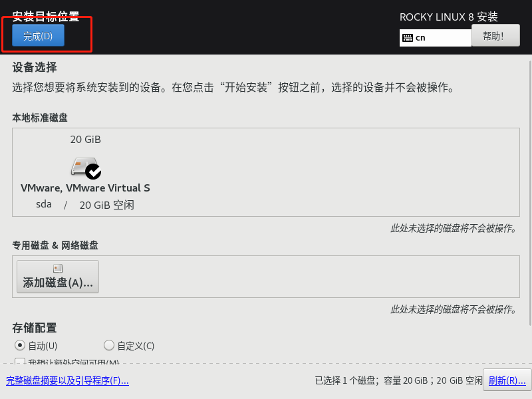This screenshot has height=399, width=532.
Task: Click the vertical scrollbar on the right edge
Action: [x=530, y=193]
